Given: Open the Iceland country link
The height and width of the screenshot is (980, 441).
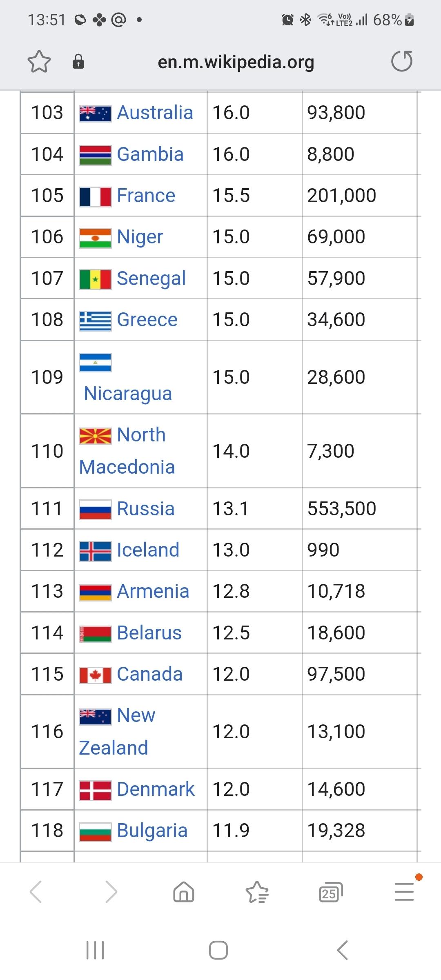Looking at the screenshot, I should click(x=148, y=550).
